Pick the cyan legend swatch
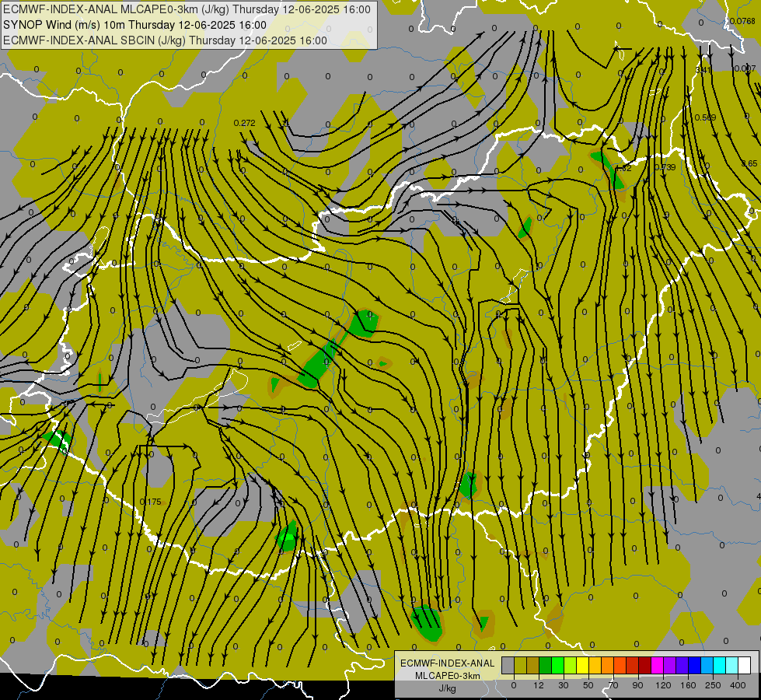Image resolution: width=761 pixels, height=700 pixels. tap(720, 665)
